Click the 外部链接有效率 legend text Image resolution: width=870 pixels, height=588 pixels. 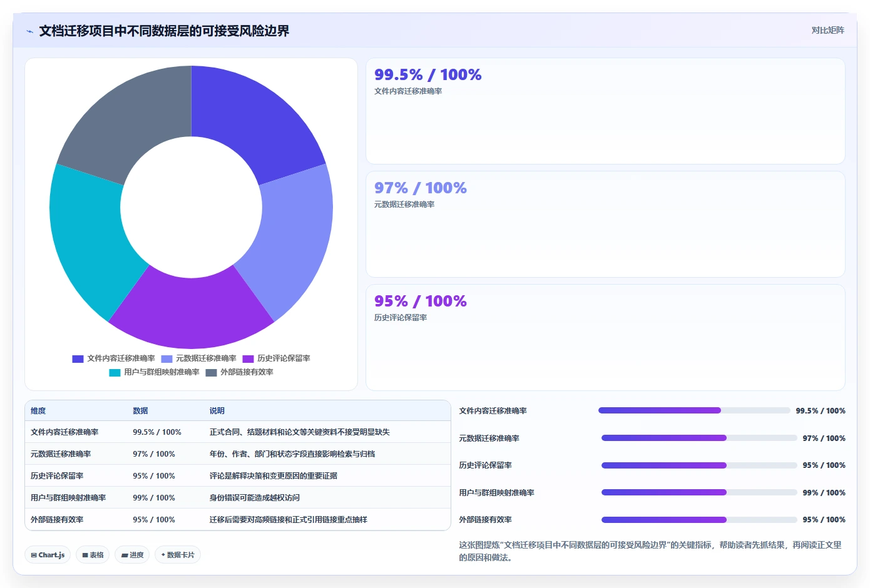[247, 372]
